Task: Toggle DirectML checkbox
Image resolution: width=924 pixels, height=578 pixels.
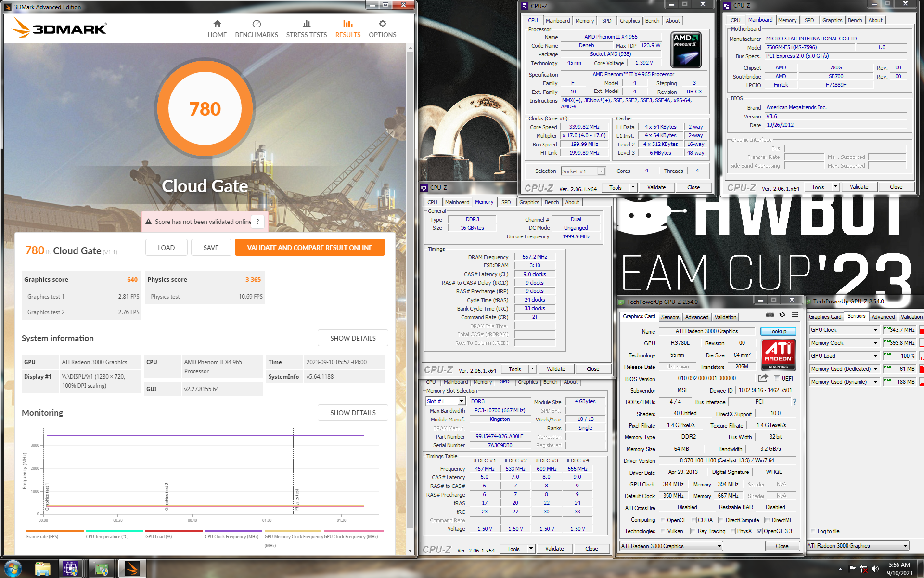Action: tap(768, 520)
